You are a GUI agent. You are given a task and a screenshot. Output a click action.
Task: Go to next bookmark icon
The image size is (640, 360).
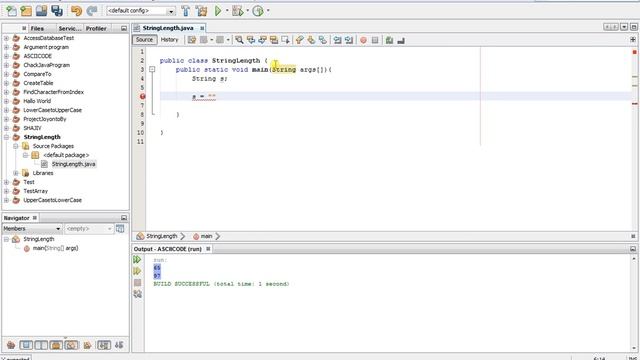[x=311, y=40]
